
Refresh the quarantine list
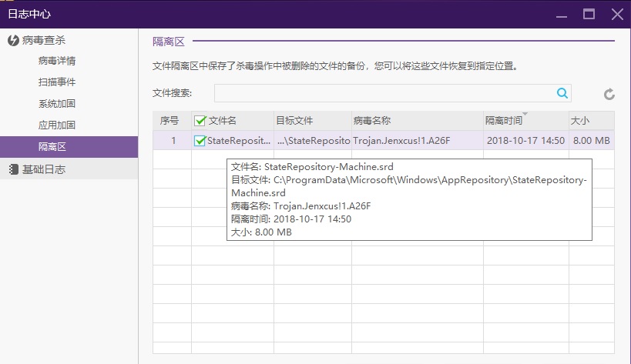tap(609, 94)
